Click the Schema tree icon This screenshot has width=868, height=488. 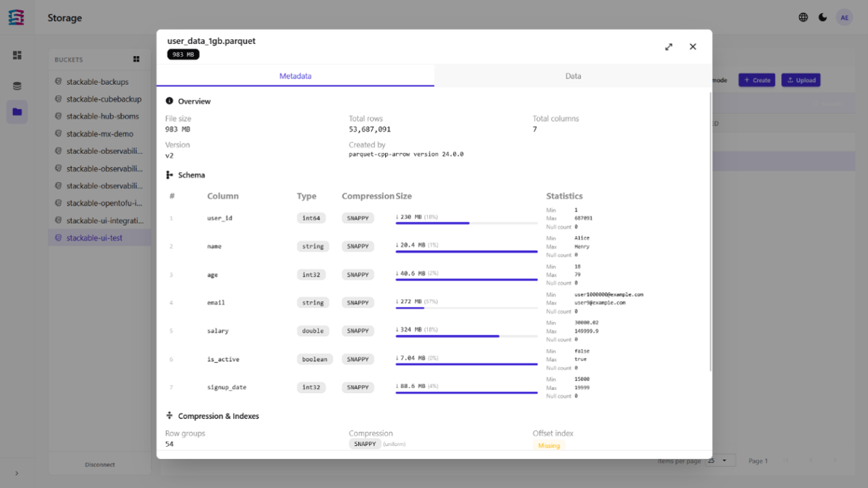[170, 175]
